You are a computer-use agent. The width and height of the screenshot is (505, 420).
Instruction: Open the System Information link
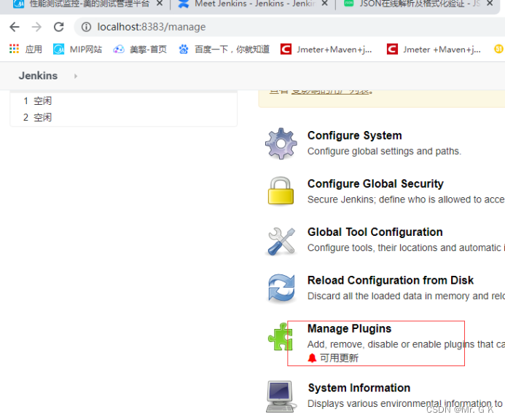(359, 388)
